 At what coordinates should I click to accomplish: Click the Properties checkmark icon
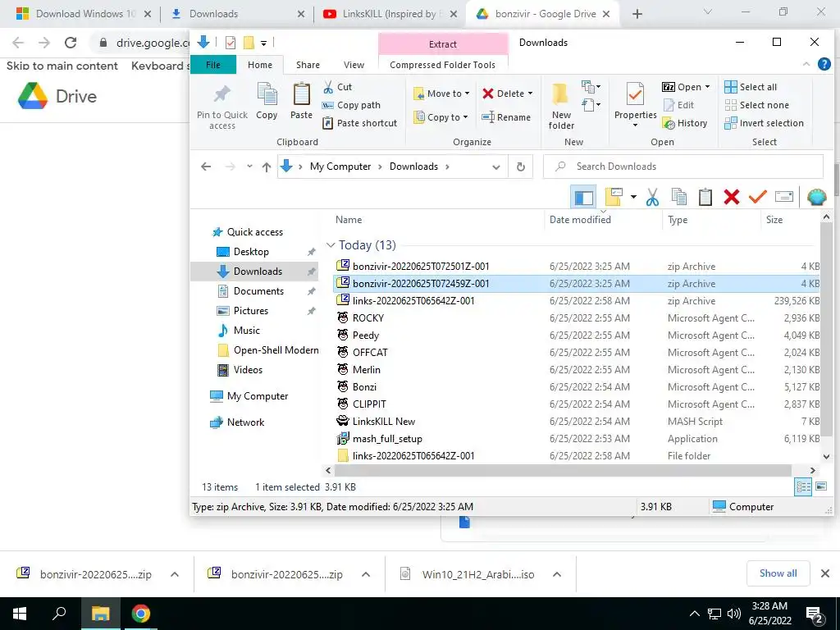pyautogui.click(x=635, y=95)
